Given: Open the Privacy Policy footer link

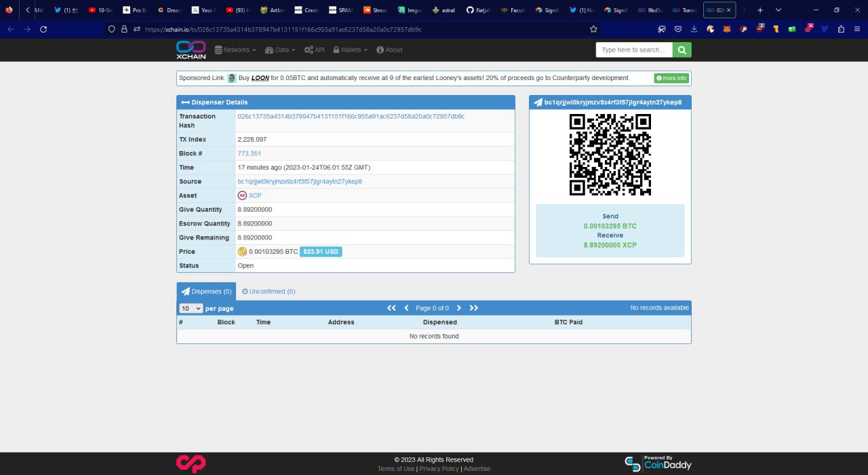Looking at the screenshot, I should 439,469.
